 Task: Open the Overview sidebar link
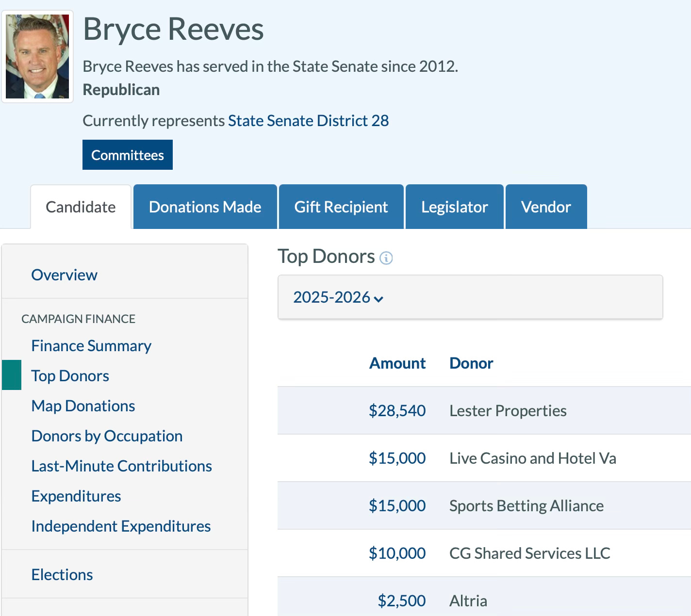[65, 275]
